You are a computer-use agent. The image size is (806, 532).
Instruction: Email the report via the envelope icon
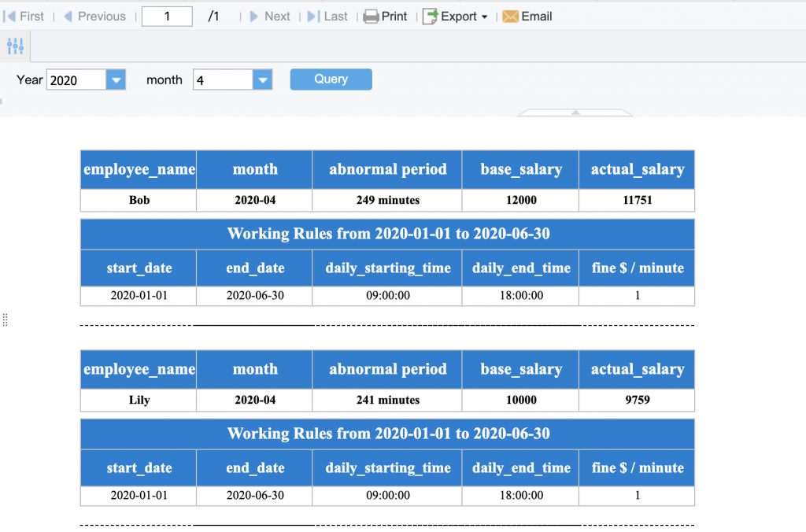[512, 16]
